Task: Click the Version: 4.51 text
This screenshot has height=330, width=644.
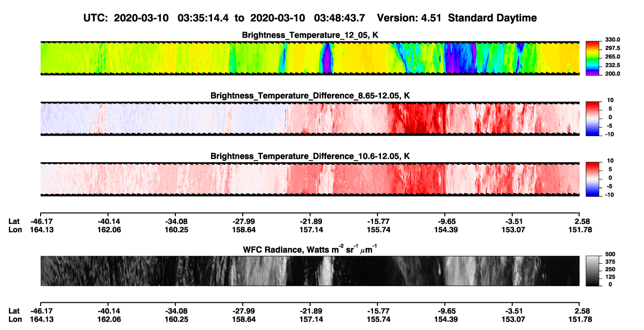Action: pyautogui.click(x=409, y=18)
